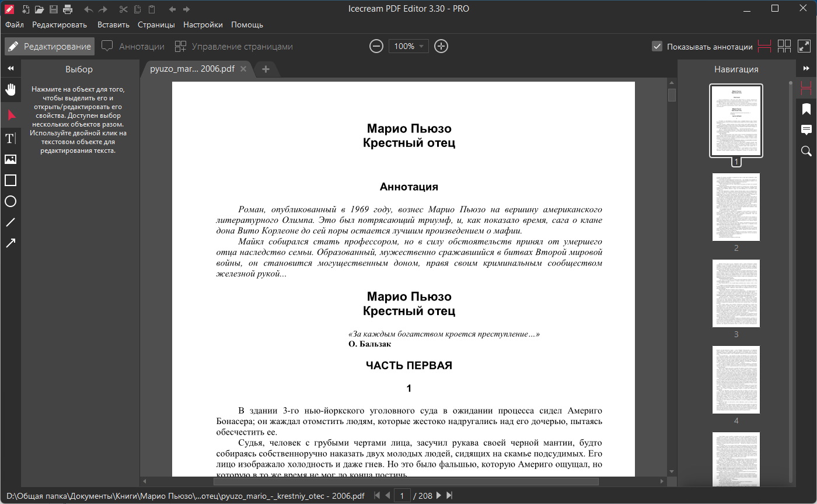Open the Search sidebar panel
This screenshot has width=817, height=504.
click(x=806, y=151)
